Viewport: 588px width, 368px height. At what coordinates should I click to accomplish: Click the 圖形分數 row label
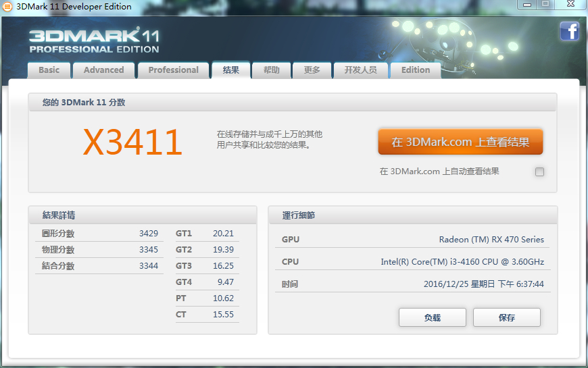[x=58, y=234]
